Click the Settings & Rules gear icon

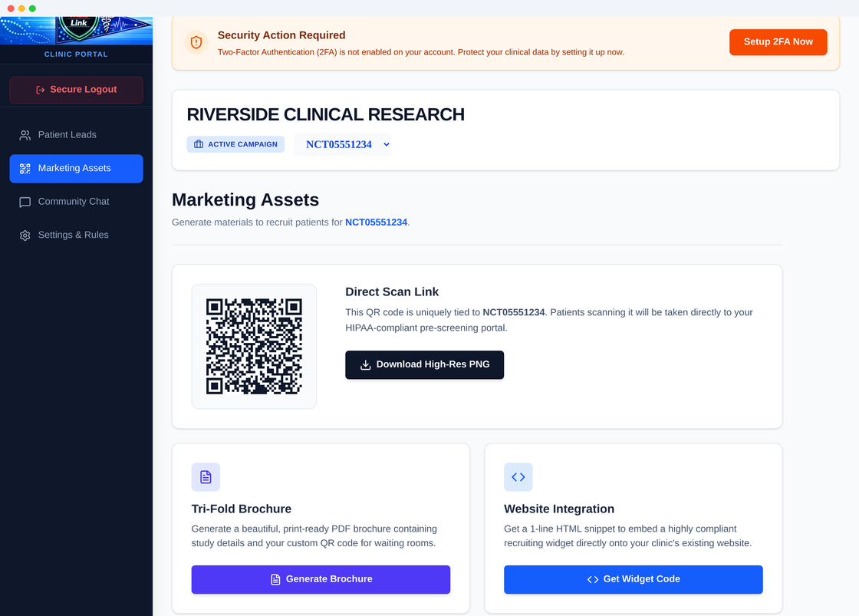25,236
